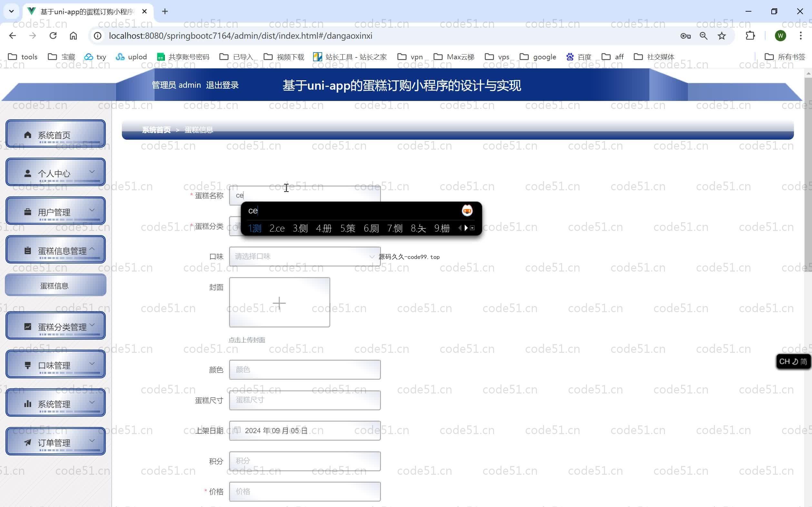Go to 系统首页 in sidebar
This screenshot has height=507, width=812.
click(56, 134)
